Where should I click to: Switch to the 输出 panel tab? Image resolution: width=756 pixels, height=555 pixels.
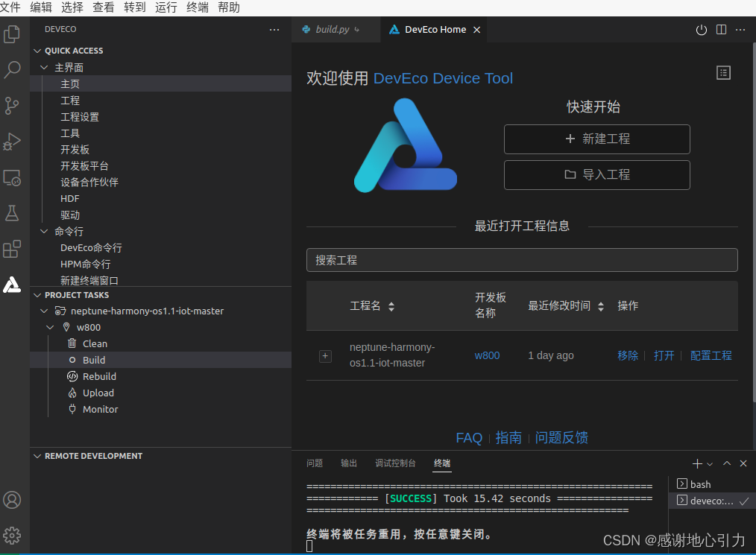pyautogui.click(x=349, y=463)
